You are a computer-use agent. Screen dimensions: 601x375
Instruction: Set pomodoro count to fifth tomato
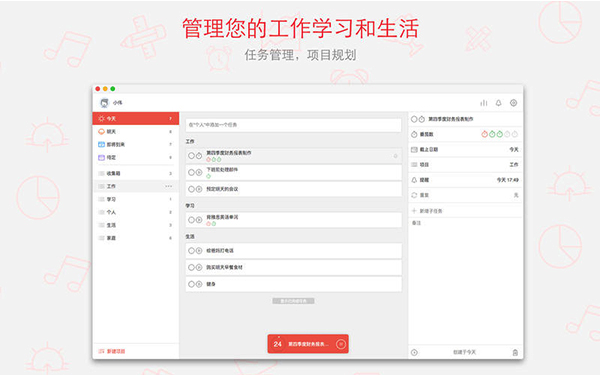pos(515,134)
